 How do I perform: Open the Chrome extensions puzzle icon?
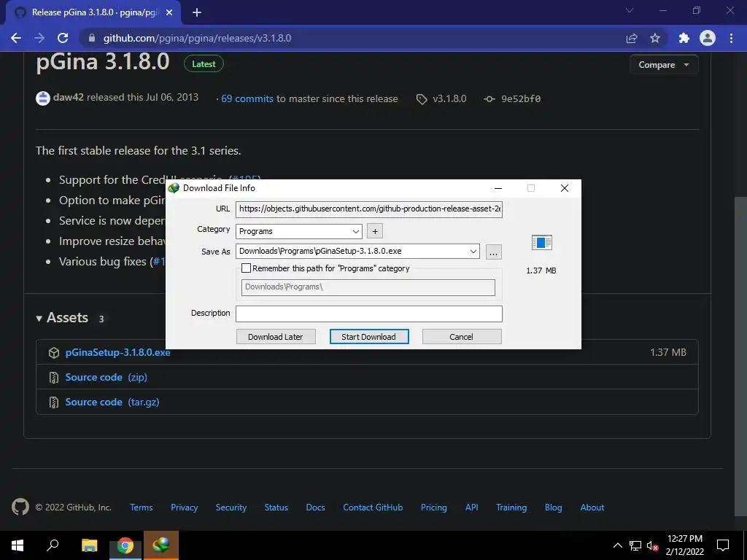[684, 38]
